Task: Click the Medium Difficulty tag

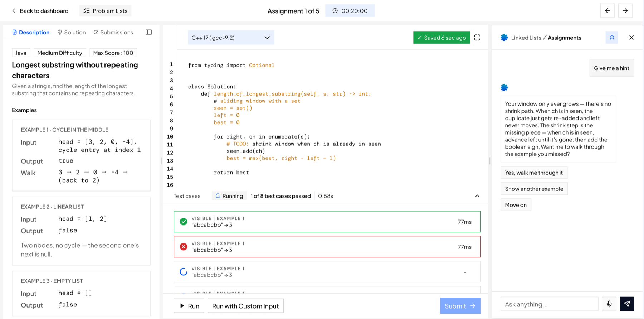Action: point(60,53)
